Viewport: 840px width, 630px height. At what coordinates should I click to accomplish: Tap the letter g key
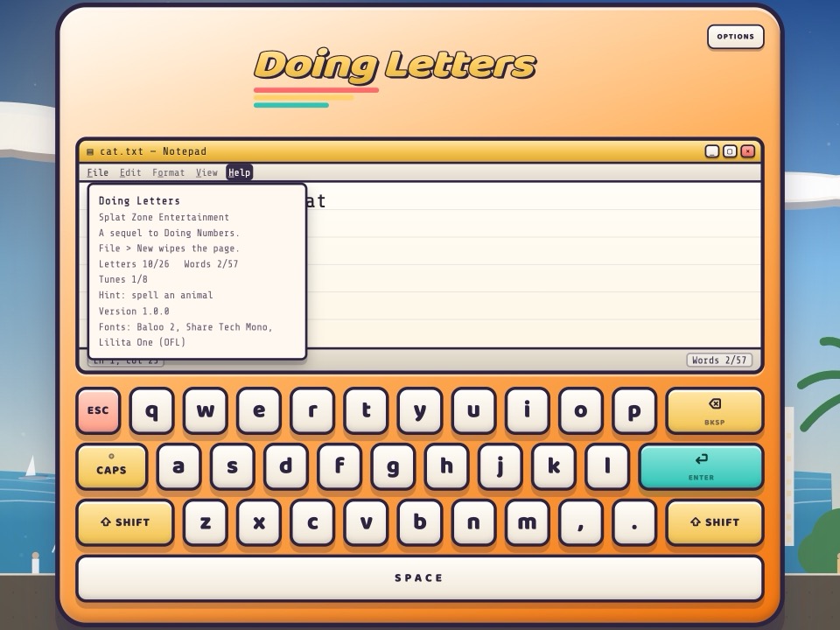click(393, 466)
